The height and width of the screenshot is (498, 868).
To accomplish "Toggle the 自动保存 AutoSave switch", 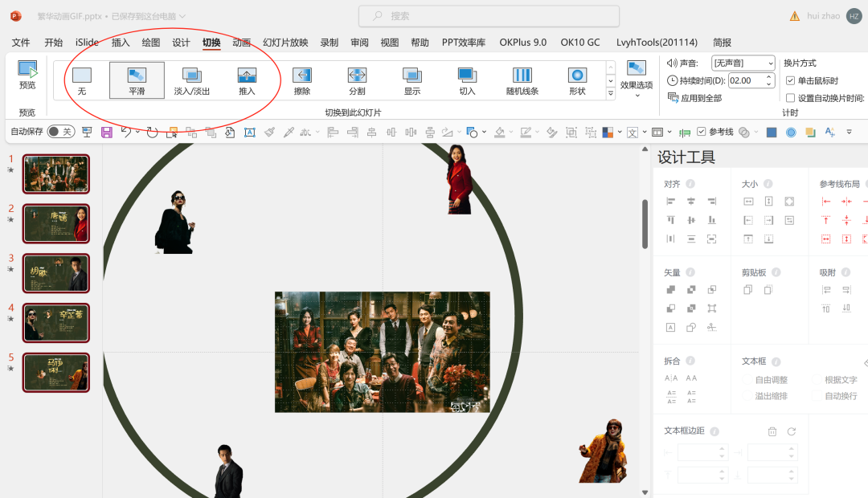I will coord(61,132).
